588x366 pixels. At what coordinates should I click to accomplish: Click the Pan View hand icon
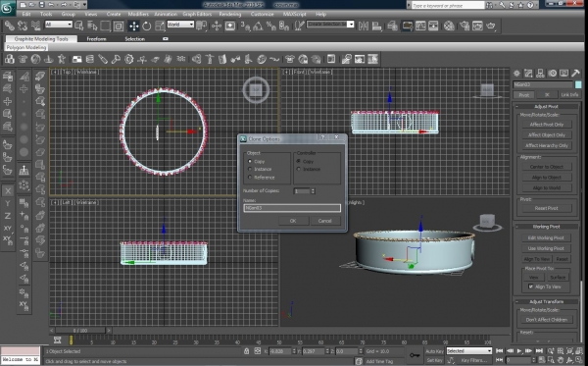pos(561,360)
